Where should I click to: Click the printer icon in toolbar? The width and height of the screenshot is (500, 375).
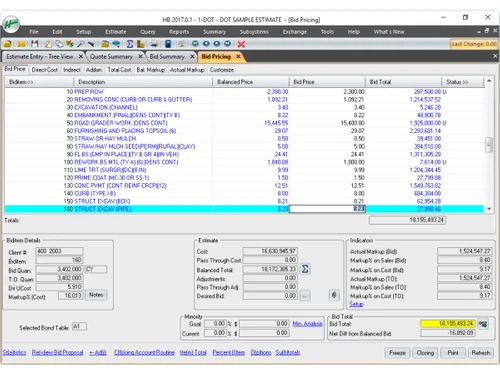tap(154, 44)
